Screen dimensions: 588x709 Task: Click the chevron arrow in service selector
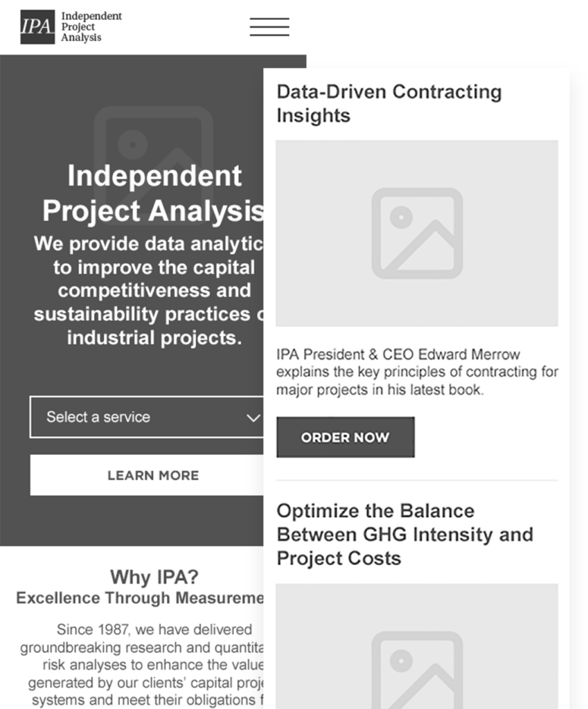pos(253,418)
